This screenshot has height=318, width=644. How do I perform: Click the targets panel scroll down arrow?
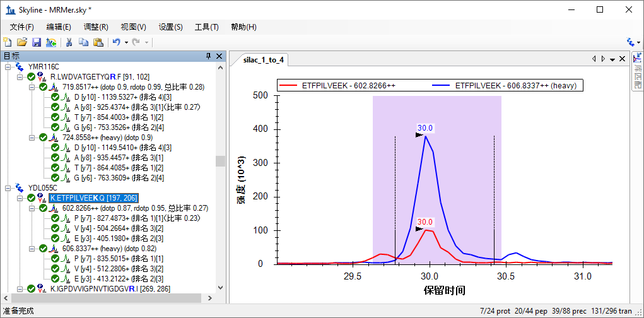coord(220,288)
